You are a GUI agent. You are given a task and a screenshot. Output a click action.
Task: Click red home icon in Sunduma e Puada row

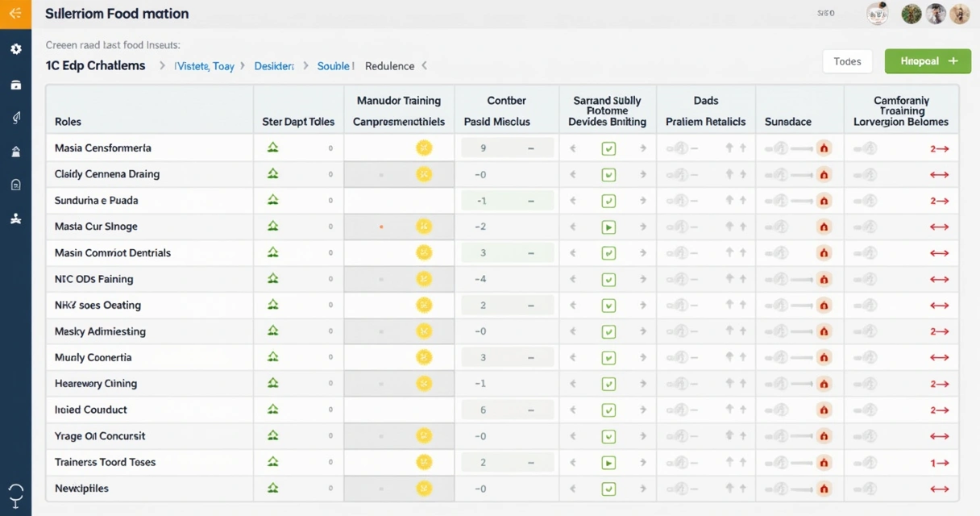click(823, 201)
